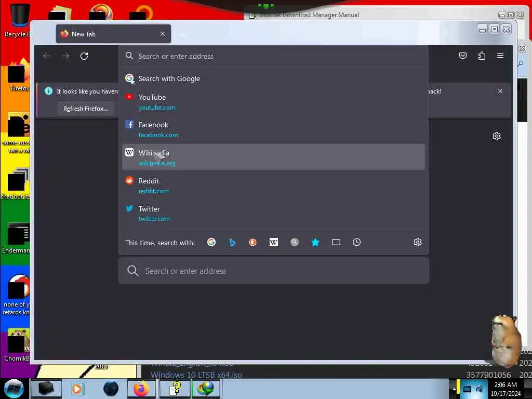Open the Windows Start button
This screenshot has width=532, height=399.
pyautogui.click(x=14, y=389)
